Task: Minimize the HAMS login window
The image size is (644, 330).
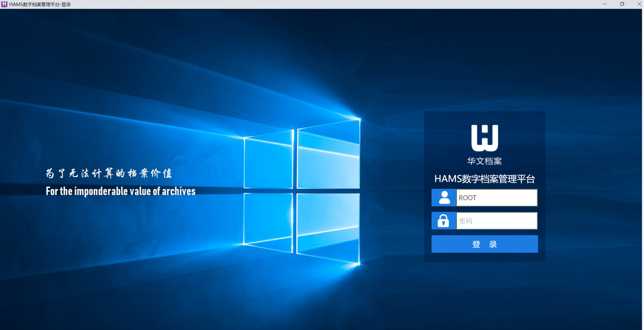Action: click(604, 4)
